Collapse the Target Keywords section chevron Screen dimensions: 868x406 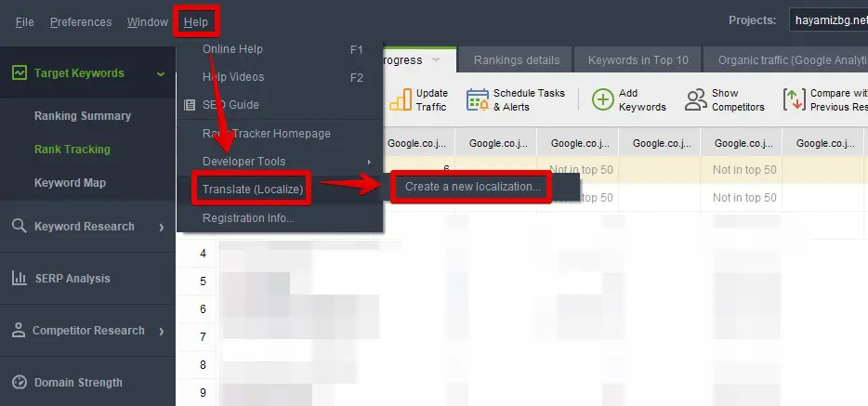coord(162,73)
